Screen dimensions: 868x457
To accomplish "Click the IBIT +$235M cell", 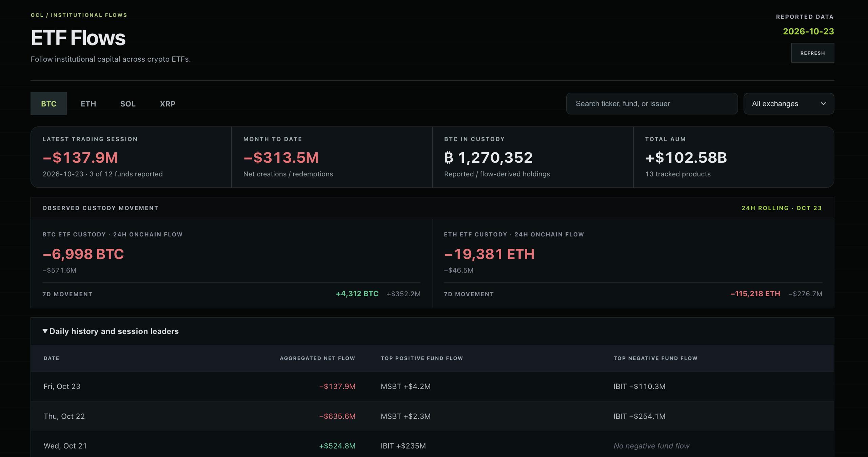I will tap(403, 446).
